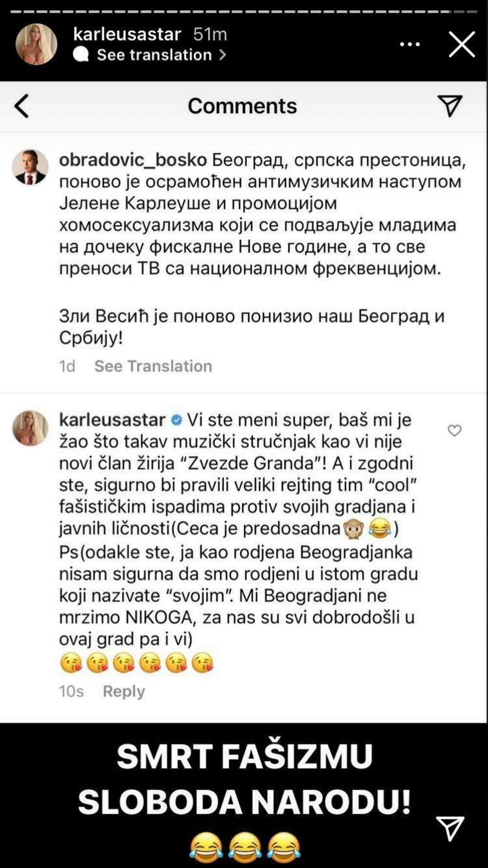Open the story author's profile picture
The image size is (488, 868).
[36, 44]
